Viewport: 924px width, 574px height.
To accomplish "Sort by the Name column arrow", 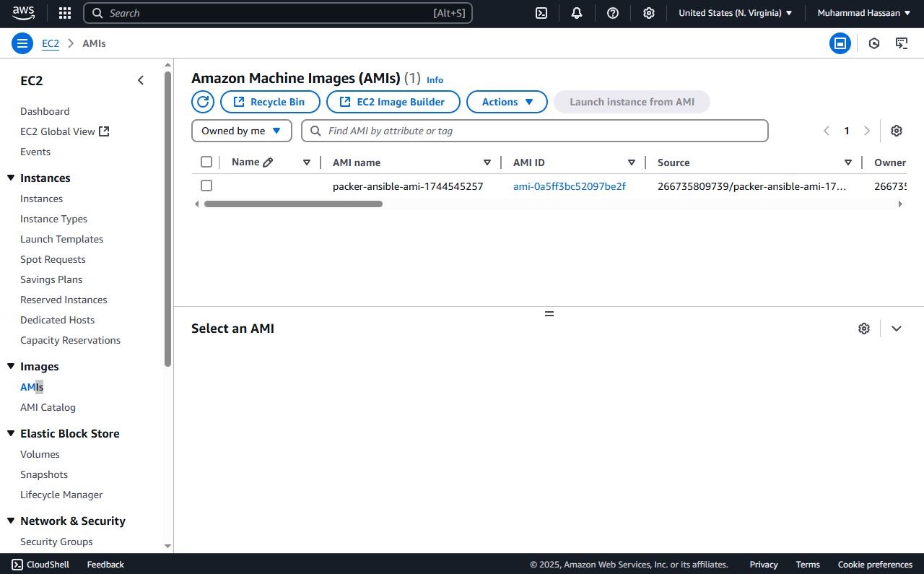I will (307, 162).
